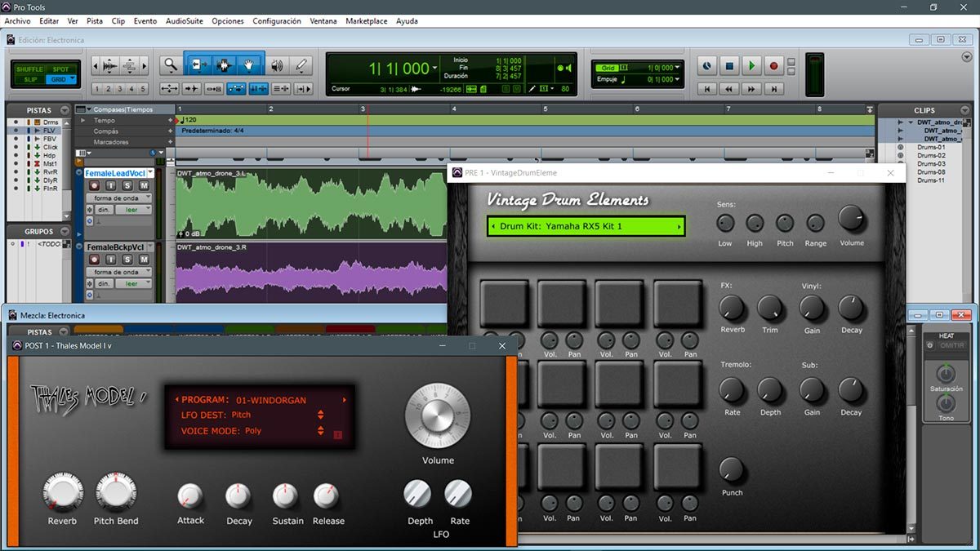
Task: Open Archivo menu
Action: 18,21
